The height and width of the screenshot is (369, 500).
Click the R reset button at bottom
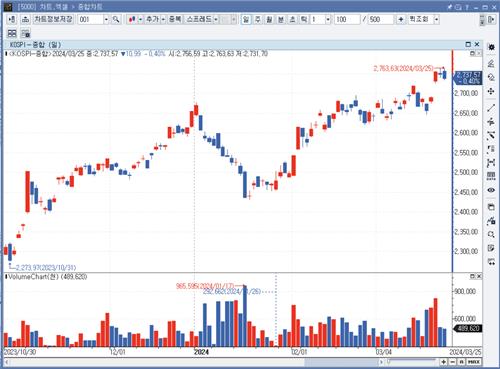(461, 362)
